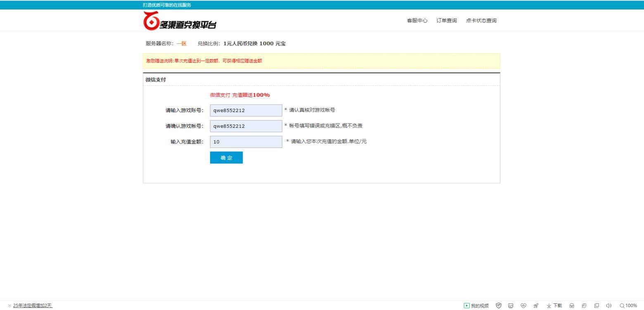644x310 pixels.
Task: Click the 输入充值金额 input field
Action: pos(246,142)
